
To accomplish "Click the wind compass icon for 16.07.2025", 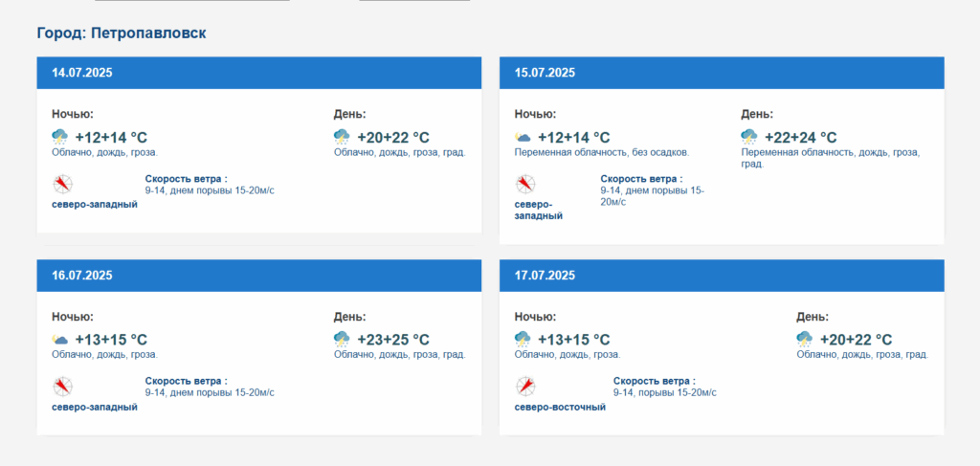I will coord(62,387).
